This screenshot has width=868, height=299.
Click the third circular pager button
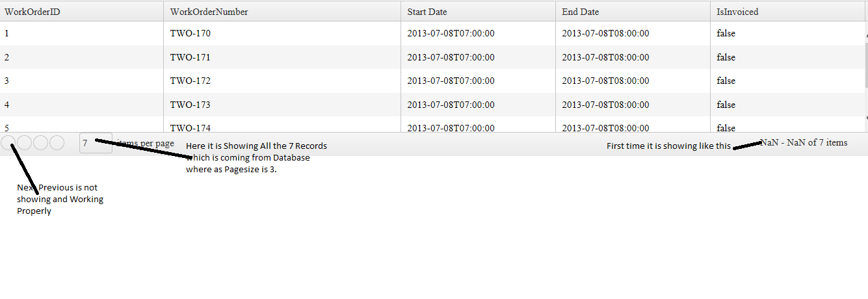[x=41, y=143]
